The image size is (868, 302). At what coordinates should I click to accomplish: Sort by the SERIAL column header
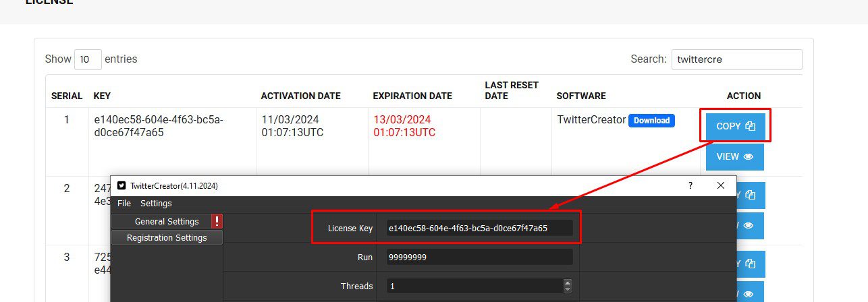[x=67, y=96]
